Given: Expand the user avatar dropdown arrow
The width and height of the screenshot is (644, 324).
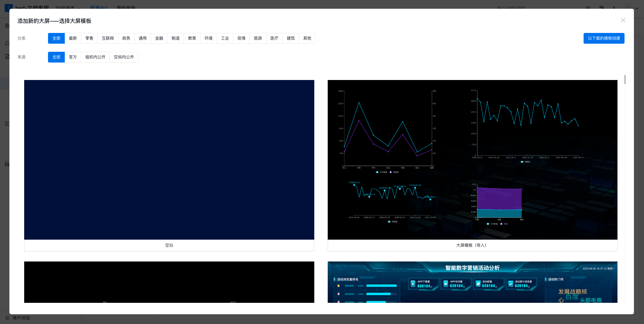Looking at the screenshot, I should click(x=637, y=8).
